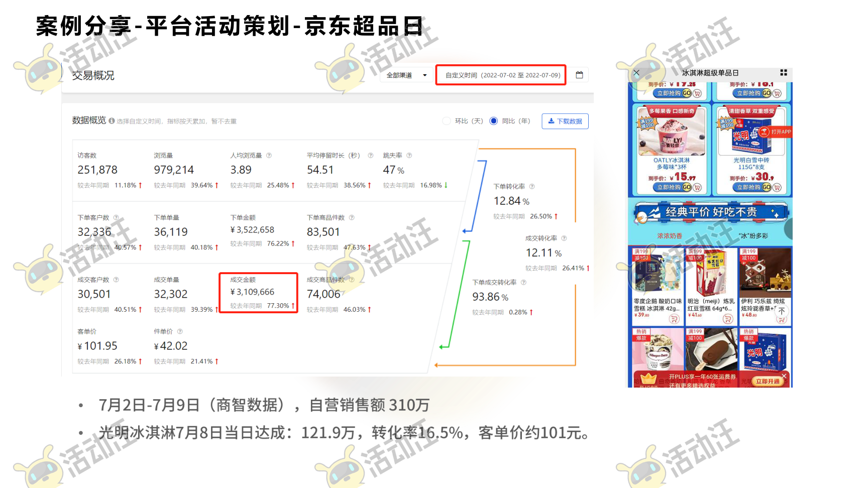Viewport: 868px width, 488px height.
Task: Click the 下单成交转化率 value 93.86%
Action: pyautogui.click(x=490, y=297)
